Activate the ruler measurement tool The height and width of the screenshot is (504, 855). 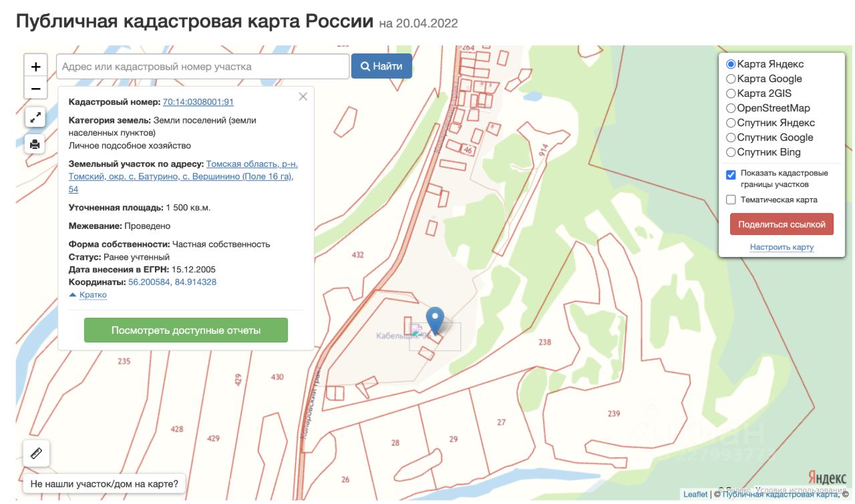(x=36, y=453)
